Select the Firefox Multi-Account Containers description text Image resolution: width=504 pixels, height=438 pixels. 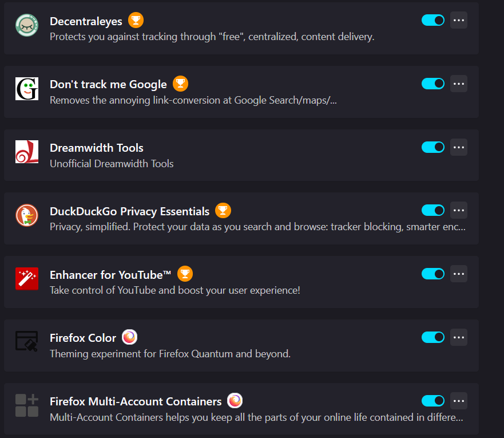point(256,417)
